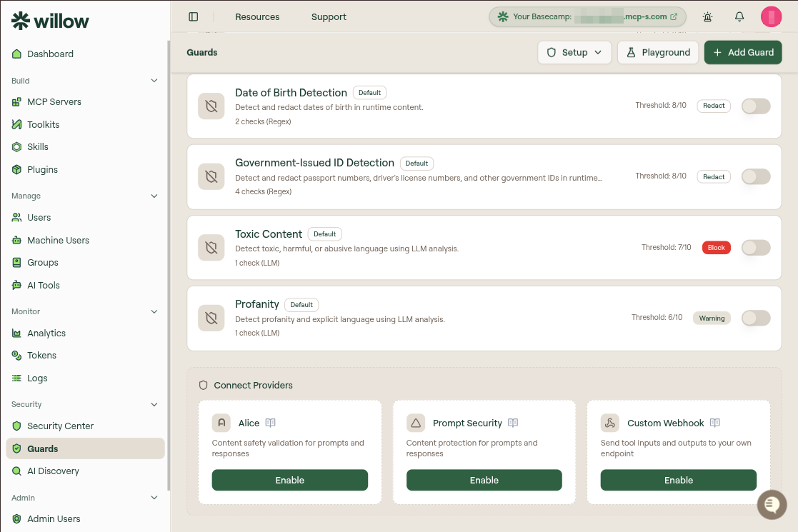Collapse the Manage section chevron
Viewport: 798px width, 532px height.
click(x=154, y=196)
